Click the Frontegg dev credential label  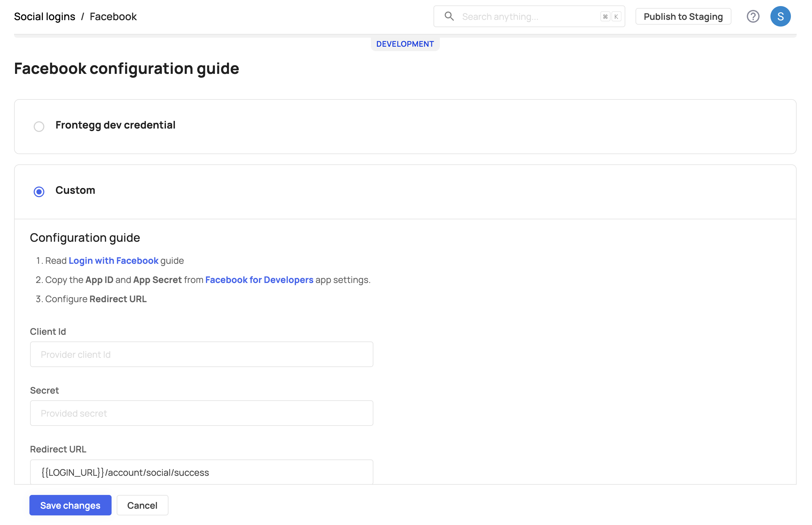pyautogui.click(x=115, y=125)
